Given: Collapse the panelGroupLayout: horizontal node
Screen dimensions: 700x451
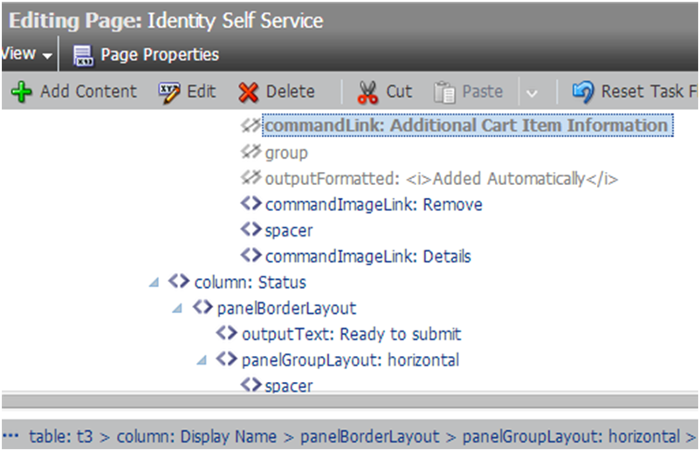Looking at the screenshot, I should [202, 360].
